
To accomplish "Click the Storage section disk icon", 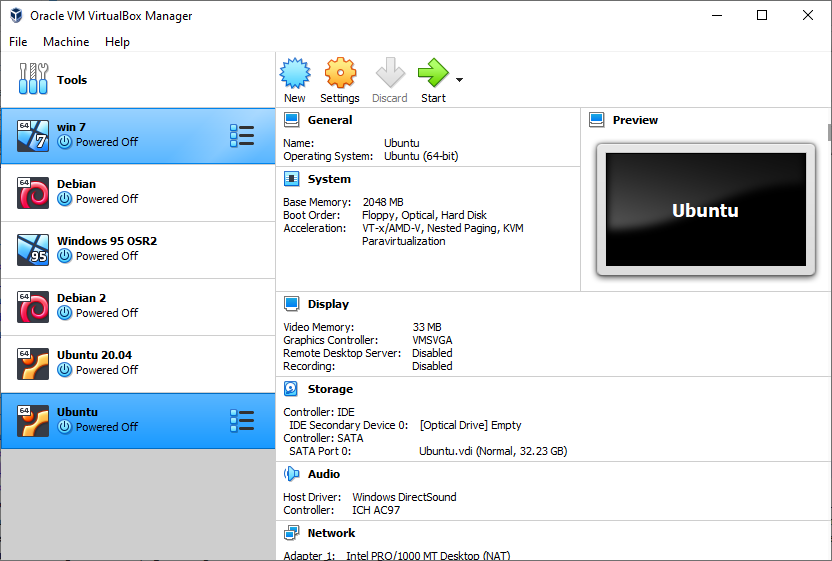I will tap(291, 389).
